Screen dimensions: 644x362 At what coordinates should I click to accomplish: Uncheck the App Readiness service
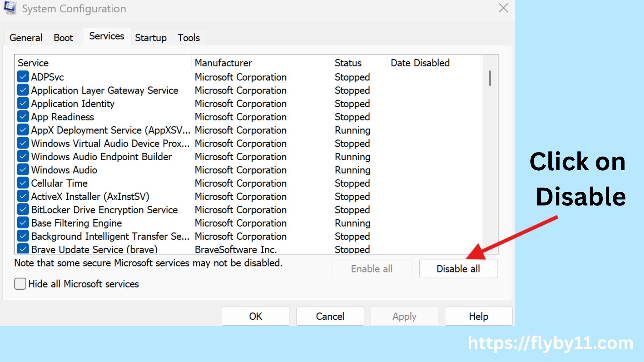(x=22, y=116)
